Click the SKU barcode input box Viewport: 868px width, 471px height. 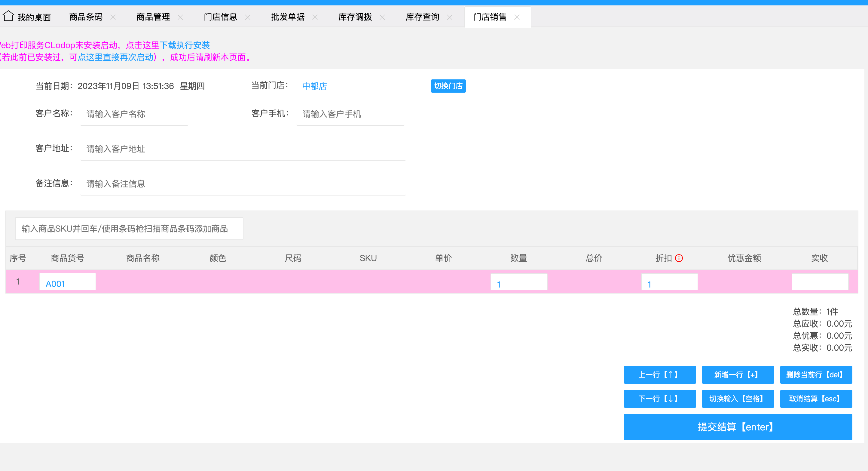[129, 229]
